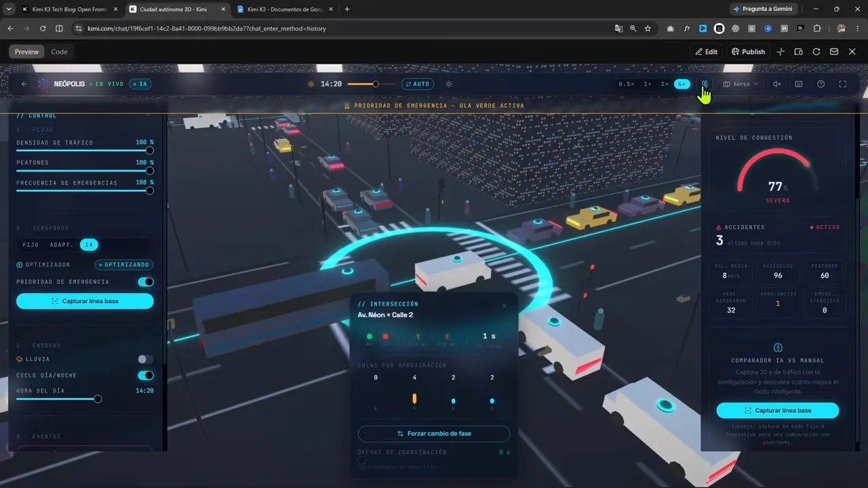Open the keyboard shortcuts icon

[799, 84]
